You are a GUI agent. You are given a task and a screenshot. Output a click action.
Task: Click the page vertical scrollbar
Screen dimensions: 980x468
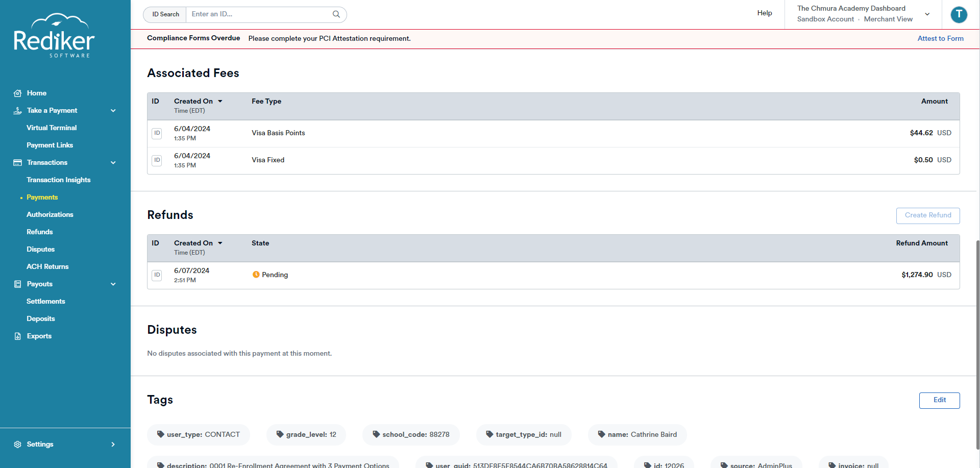[x=977, y=344]
